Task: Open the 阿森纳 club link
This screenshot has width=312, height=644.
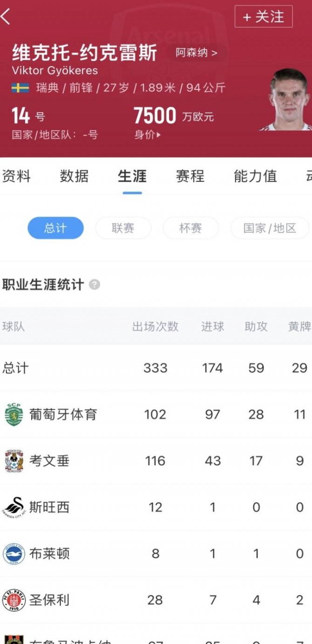Action: point(196,53)
